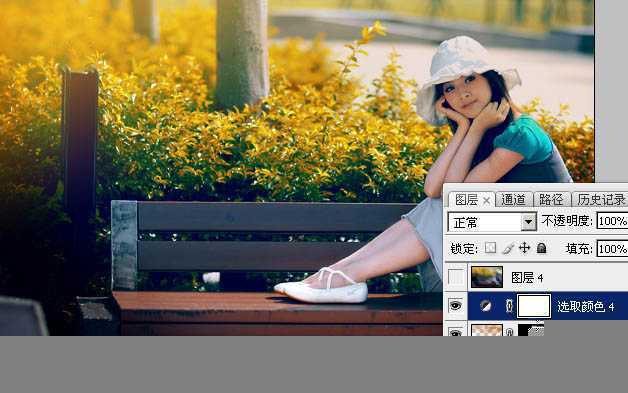Switch to the 图层 (Layers) tab
Image resolution: width=628 pixels, height=393 pixels.
point(466,200)
